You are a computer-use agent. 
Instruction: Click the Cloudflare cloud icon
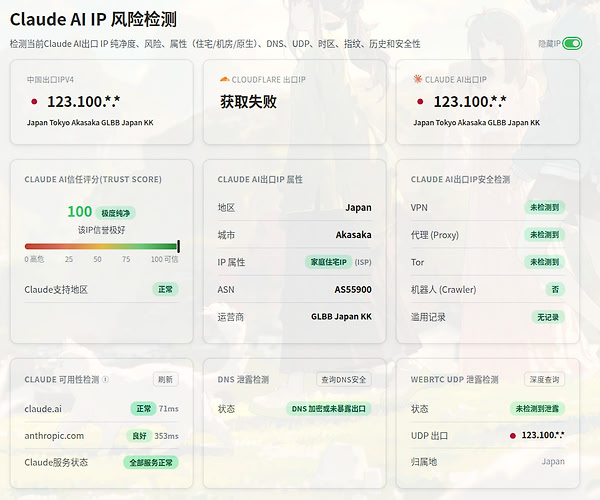pos(225,80)
